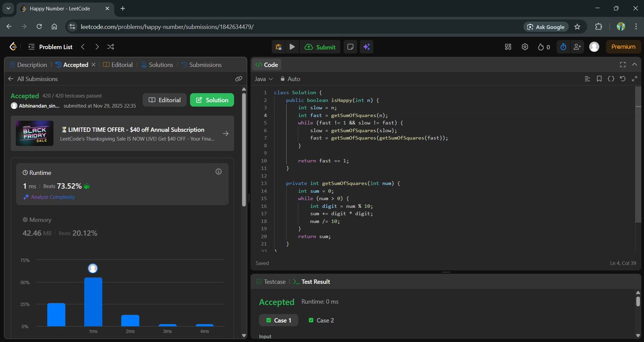Reset code to default icon
The height and width of the screenshot is (342, 644).
623,79
